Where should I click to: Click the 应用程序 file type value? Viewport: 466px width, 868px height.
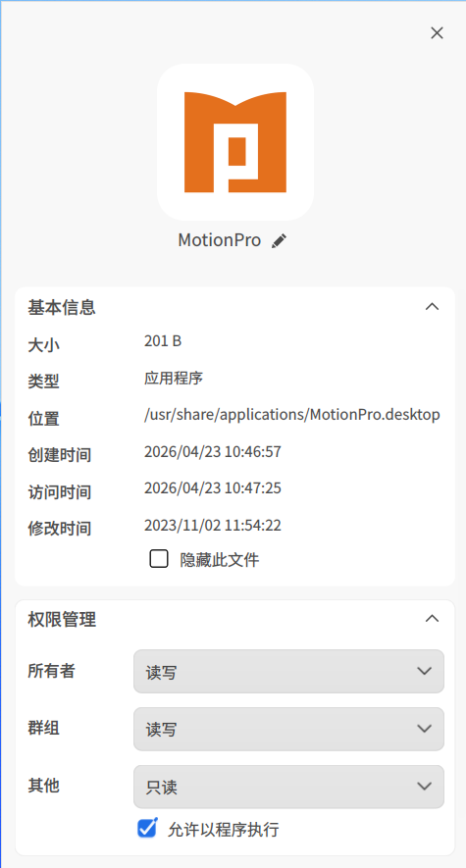(x=174, y=378)
